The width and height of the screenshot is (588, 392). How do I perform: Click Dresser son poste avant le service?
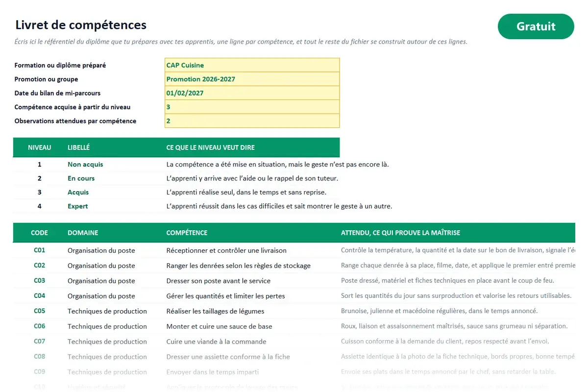[x=219, y=281]
